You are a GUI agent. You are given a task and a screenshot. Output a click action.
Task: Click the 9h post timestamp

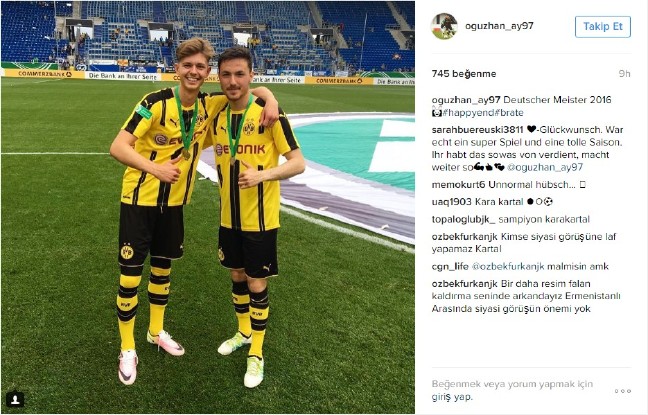click(624, 74)
